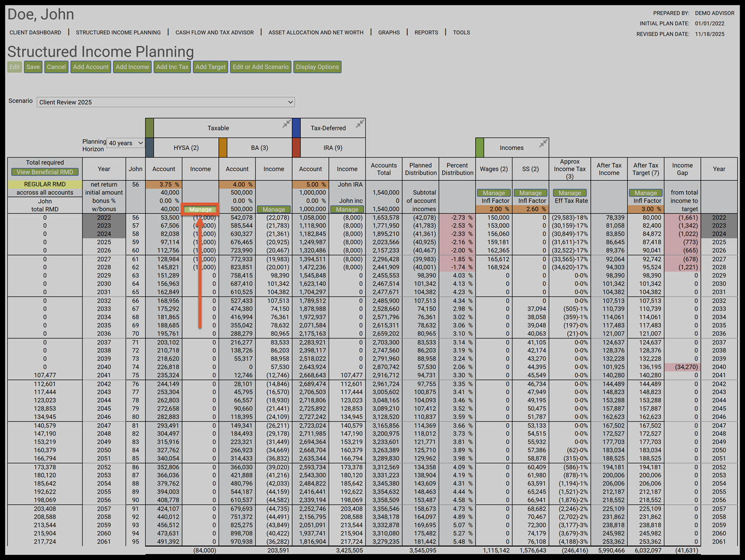
Task: Click Manage under HYSA Income column
Action: 201,209
